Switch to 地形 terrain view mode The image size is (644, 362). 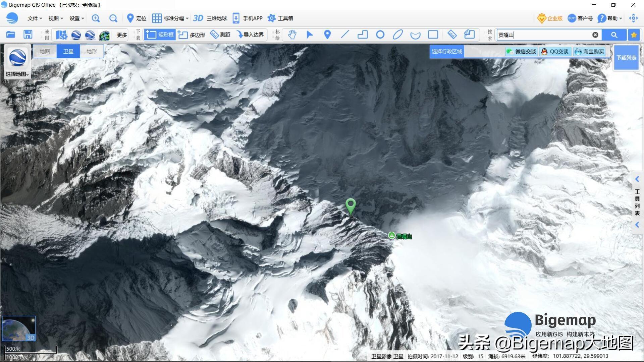pyautogui.click(x=92, y=51)
